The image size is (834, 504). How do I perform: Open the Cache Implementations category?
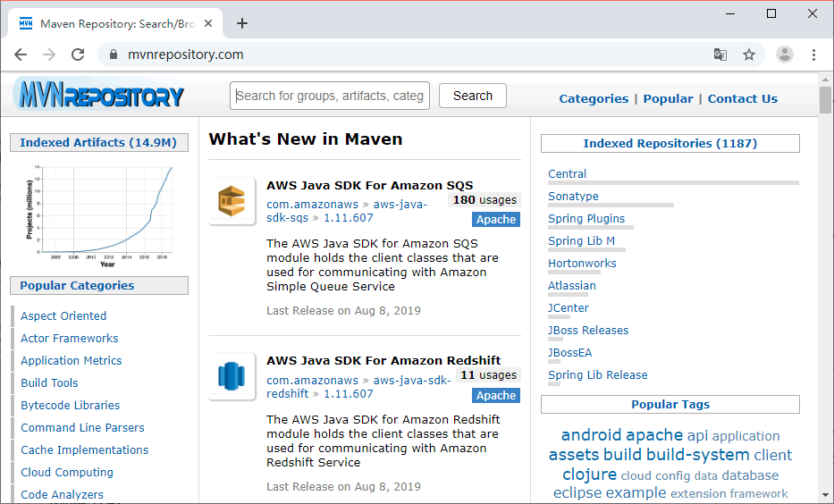(85, 449)
